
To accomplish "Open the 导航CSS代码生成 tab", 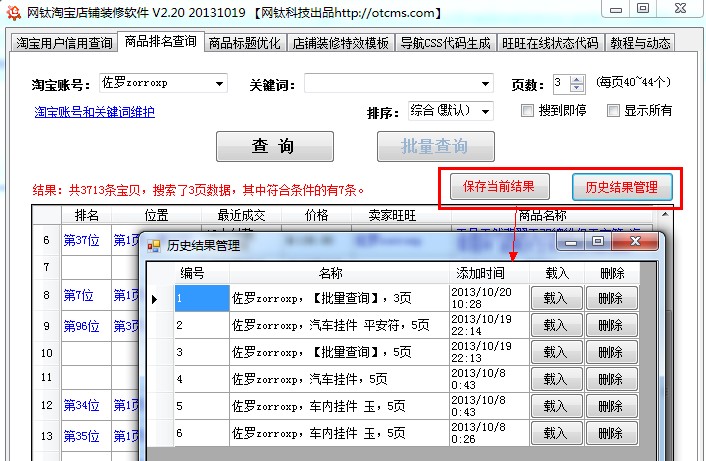I will click(x=445, y=43).
